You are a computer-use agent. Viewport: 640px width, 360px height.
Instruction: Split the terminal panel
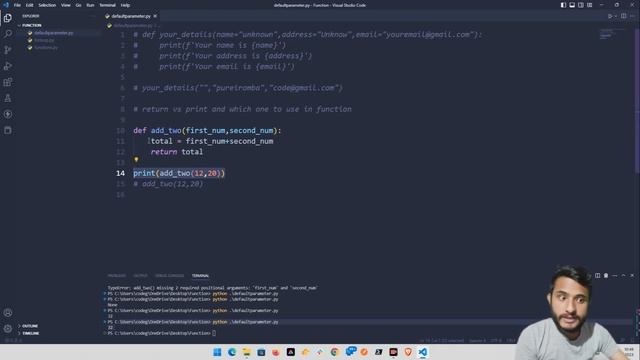[x=598, y=276]
